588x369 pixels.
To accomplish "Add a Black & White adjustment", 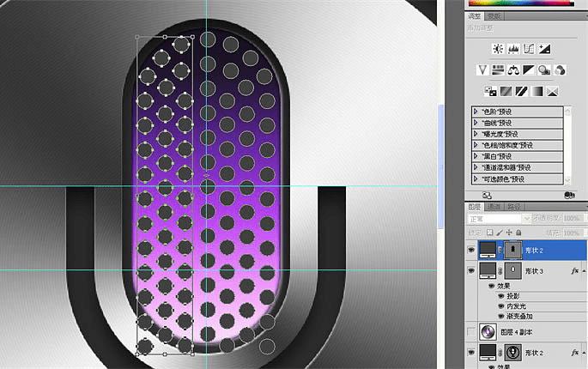I will click(529, 70).
